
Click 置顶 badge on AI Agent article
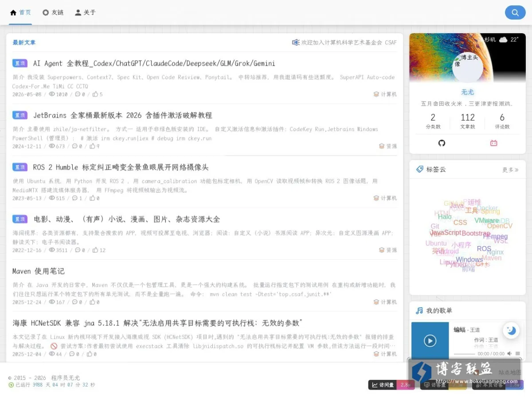[20, 63]
